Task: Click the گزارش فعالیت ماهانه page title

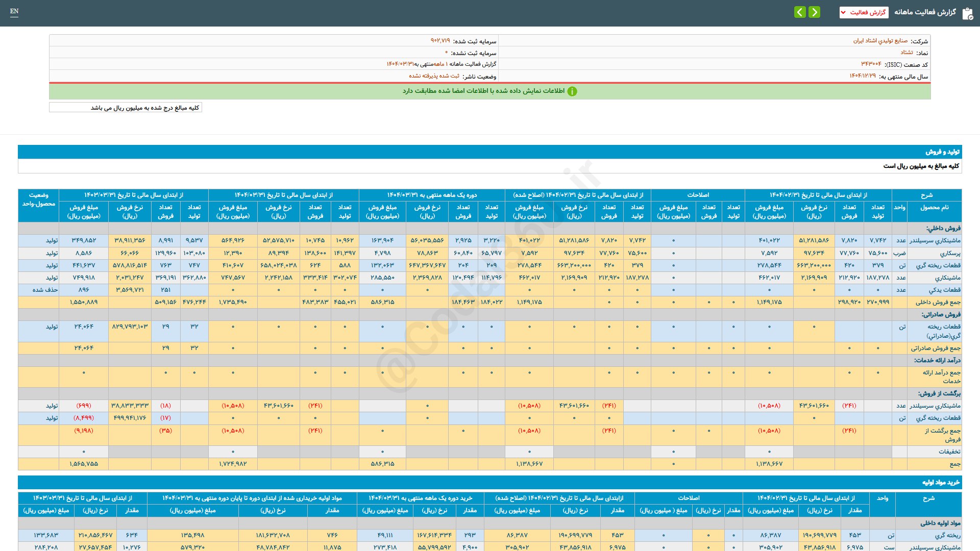Action: point(924,12)
